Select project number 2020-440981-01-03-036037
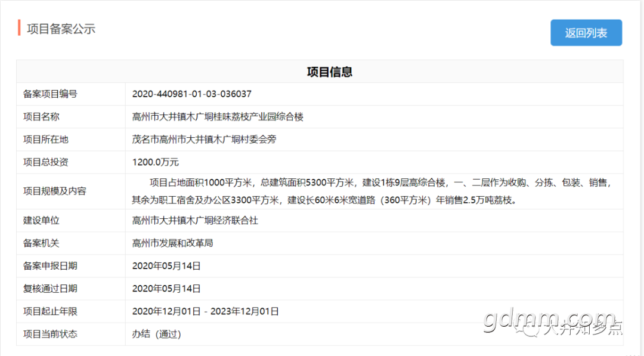 (x=192, y=94)
